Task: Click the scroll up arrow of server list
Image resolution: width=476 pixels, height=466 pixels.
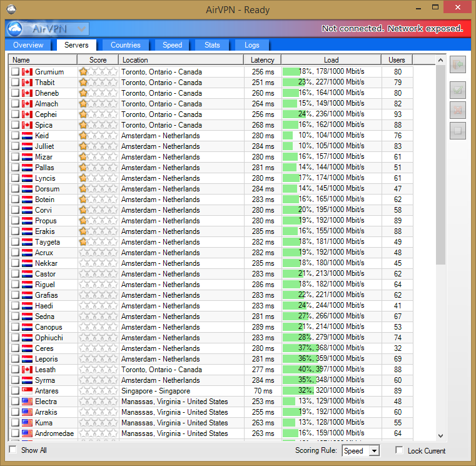Action: (x=440, y=60)
